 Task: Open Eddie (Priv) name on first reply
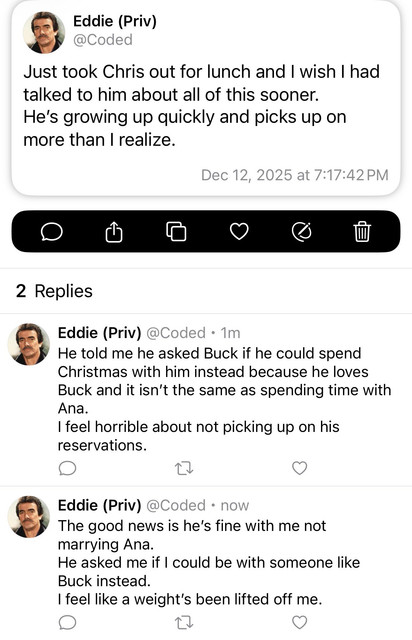[x=99, y=333]
